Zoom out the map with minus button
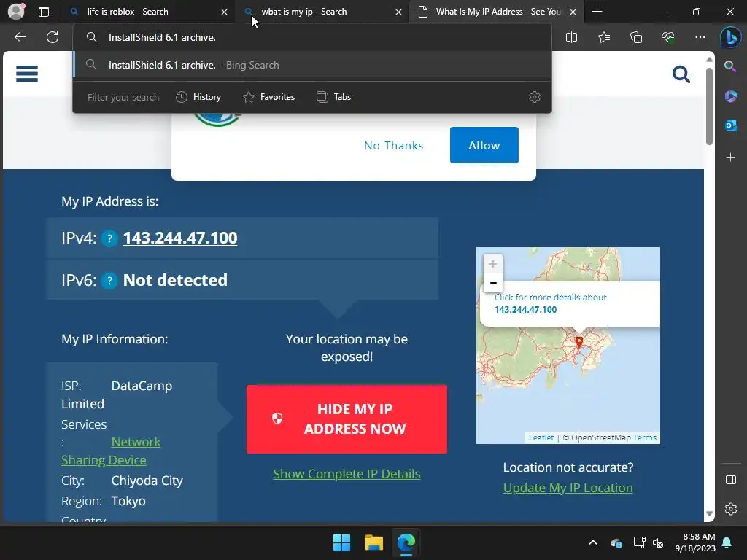This screenshot has width=747, height=560. pos(493,283)
